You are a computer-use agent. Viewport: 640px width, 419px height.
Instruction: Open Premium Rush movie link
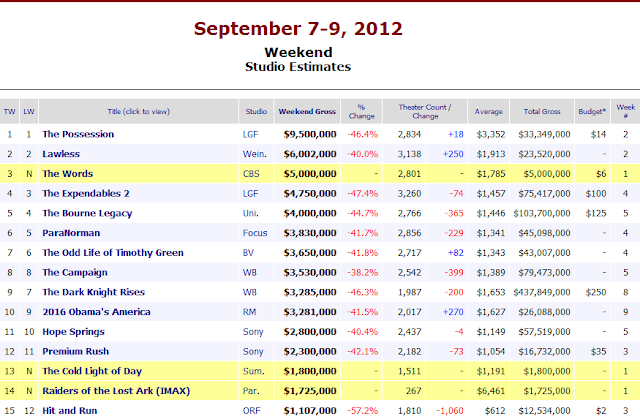[74, 350]
